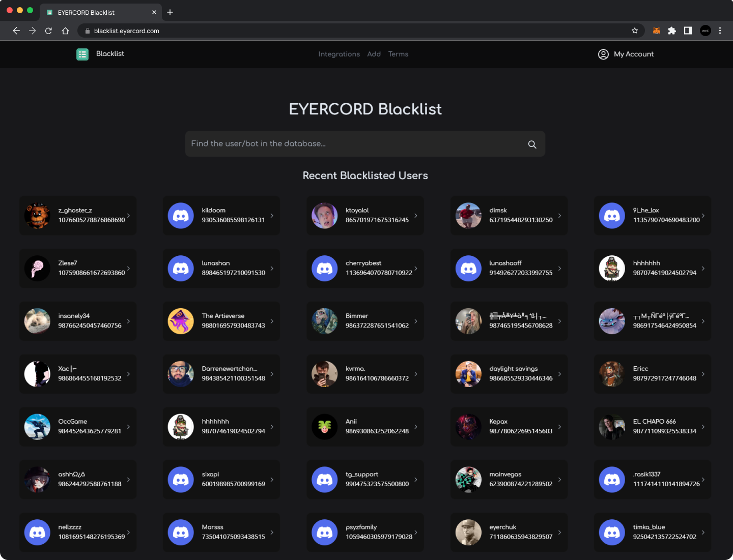Click the browser forward arrow
This screenshot has width=733, height=560.
point(33,31)
